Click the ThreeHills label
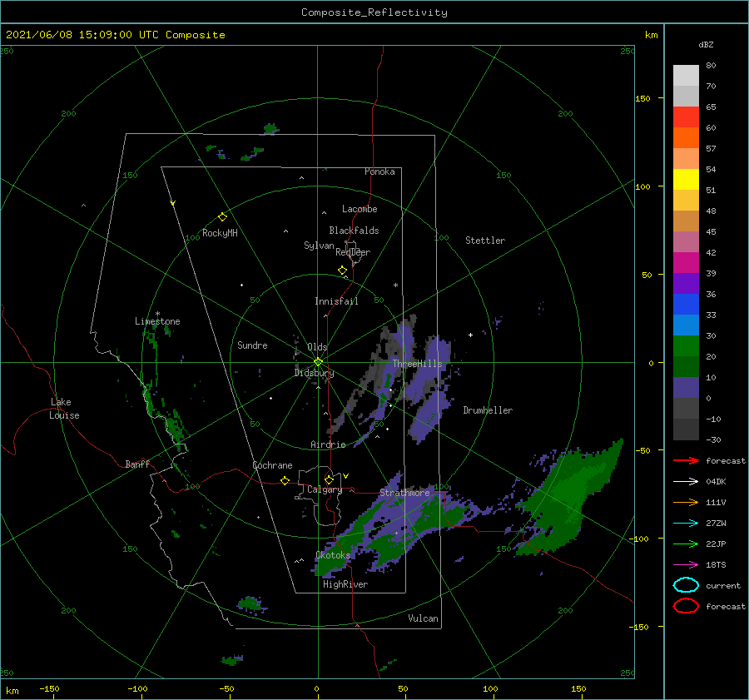 [417, 364]
